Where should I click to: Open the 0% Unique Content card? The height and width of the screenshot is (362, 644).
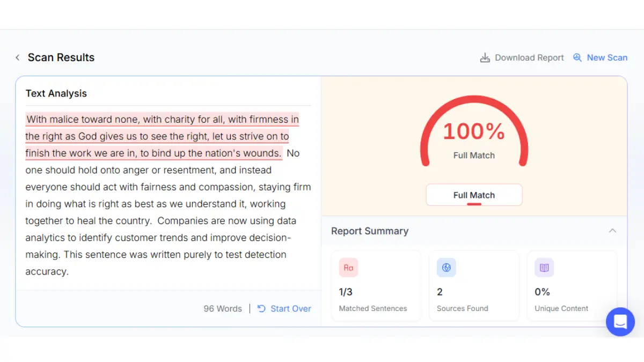click(572, 286)
